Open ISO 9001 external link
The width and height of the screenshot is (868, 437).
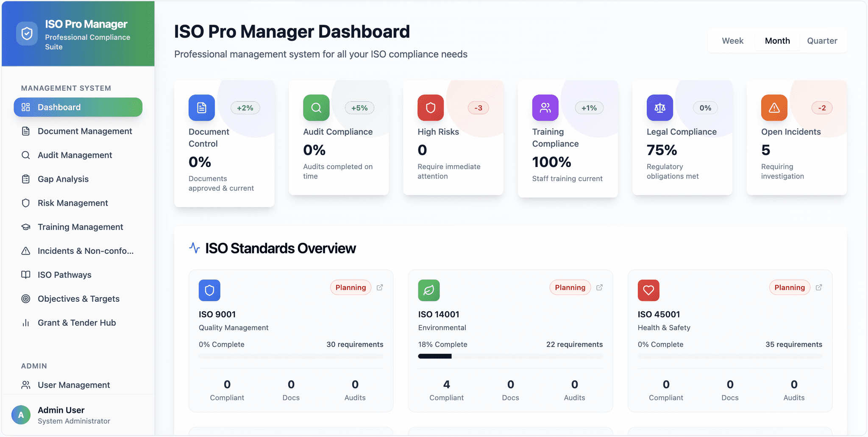pos(380,287)
